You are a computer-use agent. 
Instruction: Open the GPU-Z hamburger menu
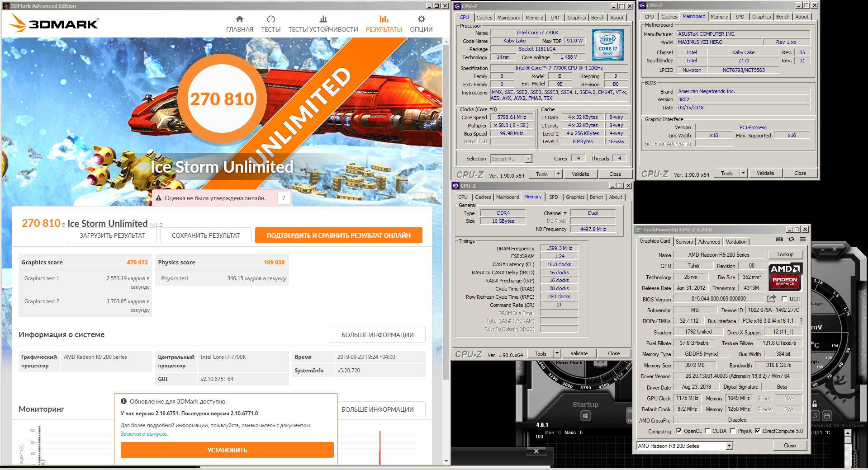[802, 239]
